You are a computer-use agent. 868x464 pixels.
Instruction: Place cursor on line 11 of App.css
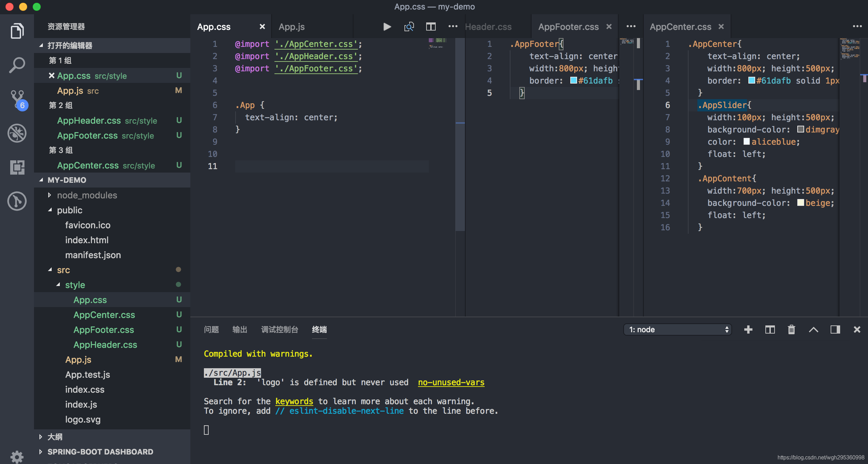click(331, 166)
